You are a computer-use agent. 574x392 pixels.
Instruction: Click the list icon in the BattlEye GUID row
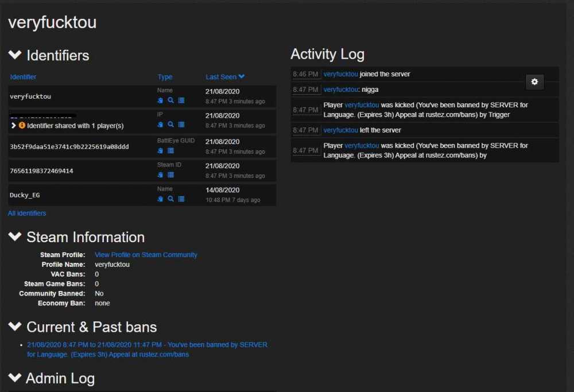pos(170,151)
